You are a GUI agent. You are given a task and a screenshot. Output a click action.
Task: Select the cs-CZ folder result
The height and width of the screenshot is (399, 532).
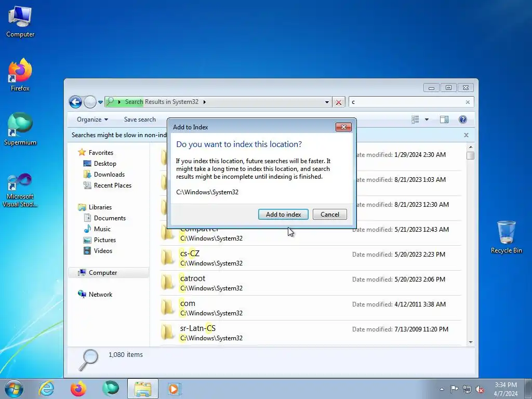[x=311, y=258]
